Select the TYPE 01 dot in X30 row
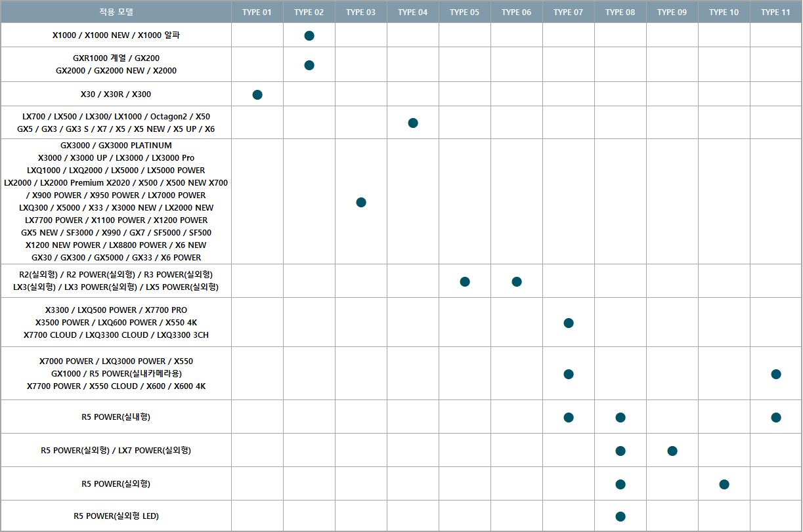The image size is (803, 532). (x=257, y=94)
